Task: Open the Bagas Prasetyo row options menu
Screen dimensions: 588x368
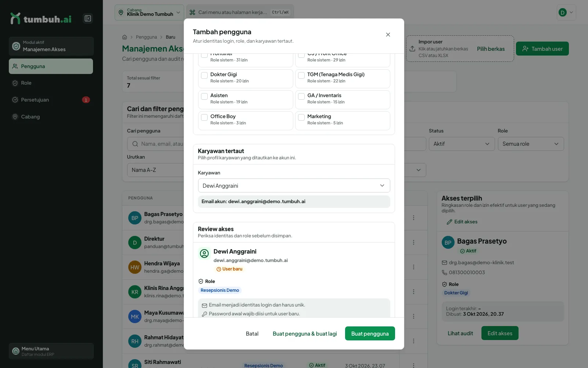Action: [413, 218]
